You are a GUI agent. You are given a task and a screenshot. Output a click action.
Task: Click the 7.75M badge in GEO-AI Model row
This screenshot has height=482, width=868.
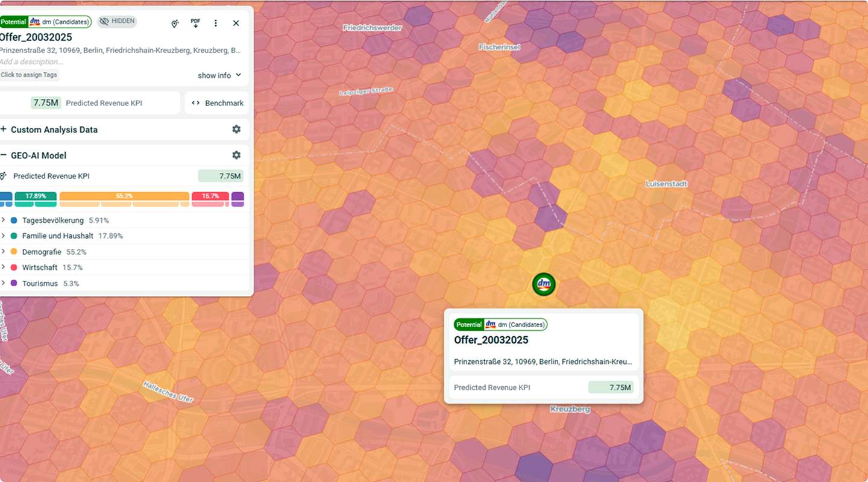click(221, 176)
